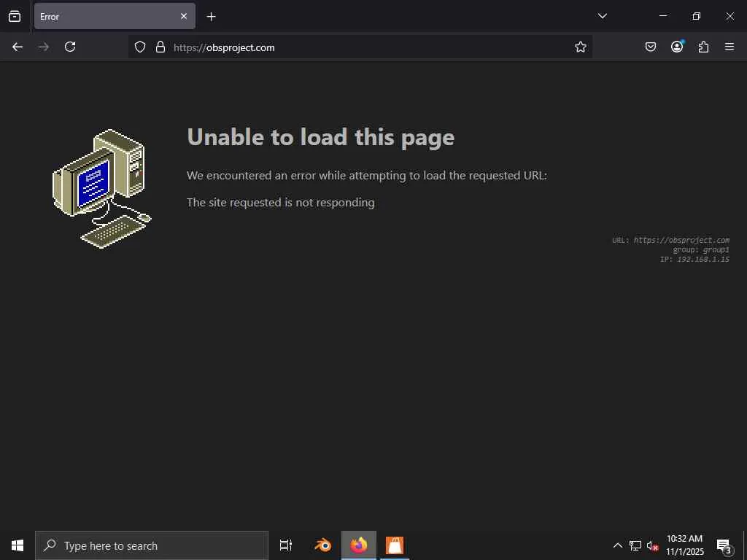The image size is (747, 560).
Task: Minimize the Firefox window
Action: (x=662, y=16)
